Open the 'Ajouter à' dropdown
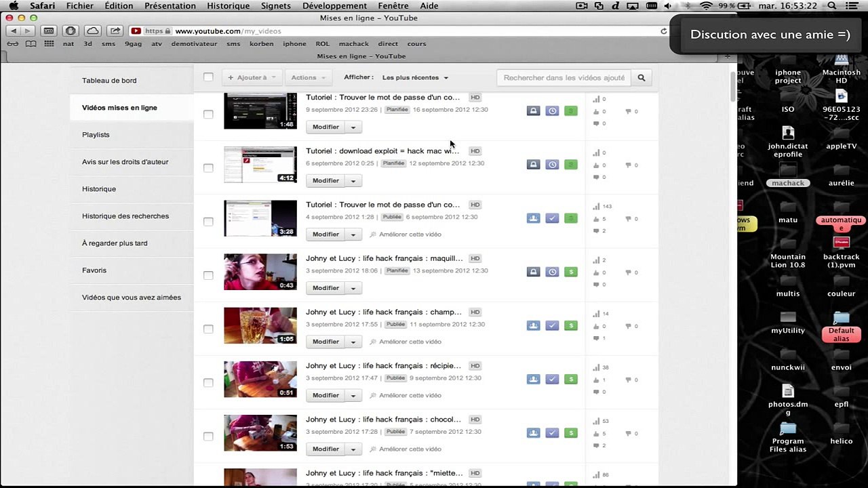 click(252, 77)
